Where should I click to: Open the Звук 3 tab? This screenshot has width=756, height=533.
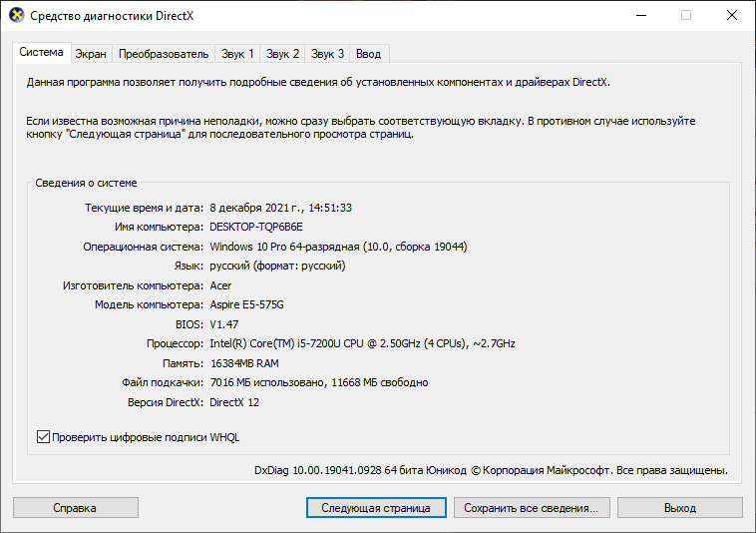pyautogui.click(x=327, y=54)
